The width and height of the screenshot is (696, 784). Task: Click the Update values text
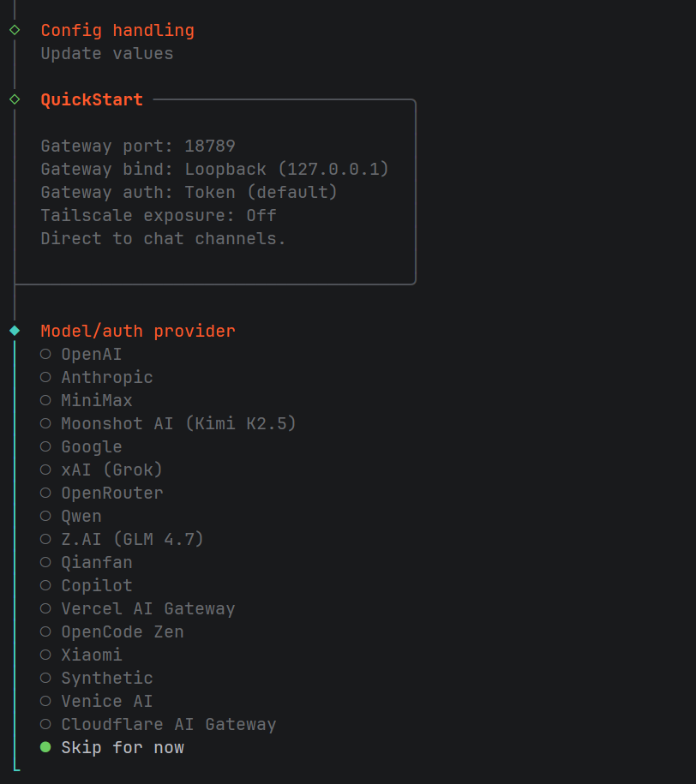106,53
